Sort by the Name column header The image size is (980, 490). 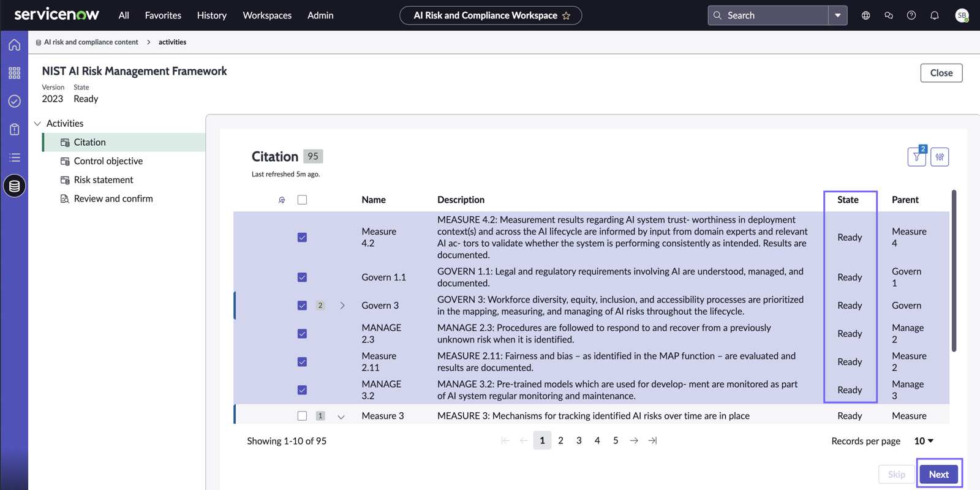click(x=374, y=200)
